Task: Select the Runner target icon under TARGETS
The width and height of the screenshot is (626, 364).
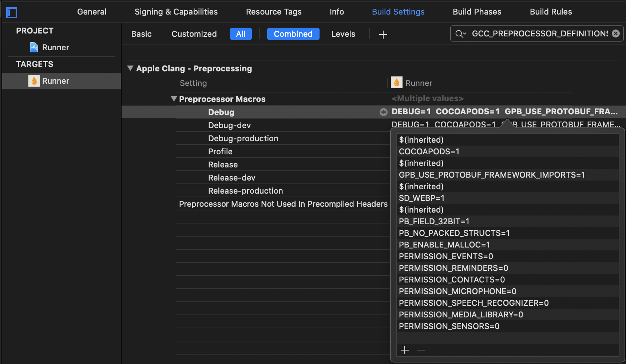Action: click(x=33, y=80)
